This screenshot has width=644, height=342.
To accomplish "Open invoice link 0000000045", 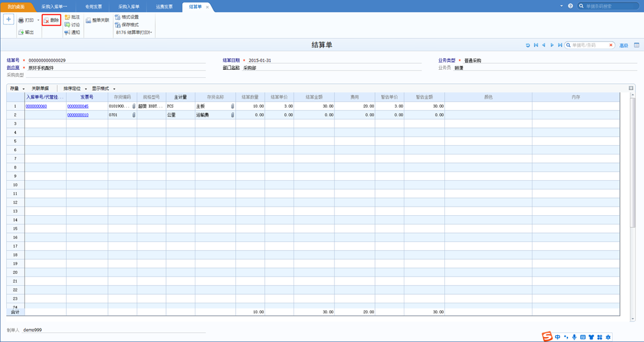I will (78, 106).
